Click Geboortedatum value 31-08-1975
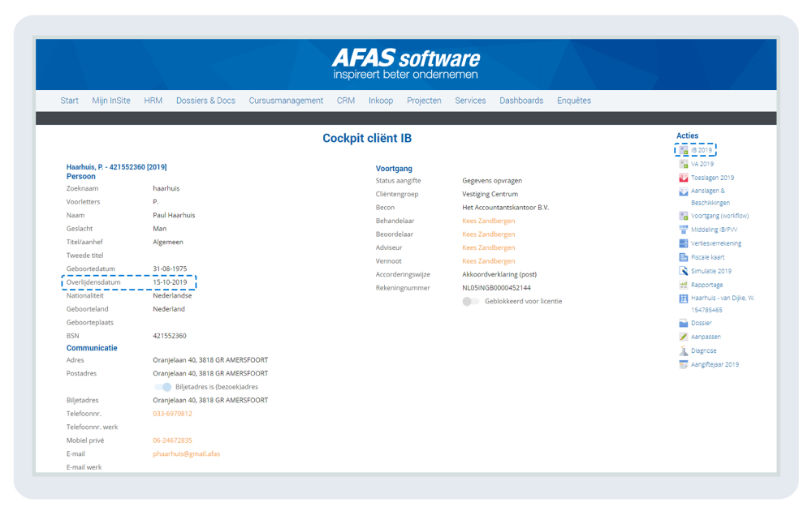Screen dimensions: 812x520 tap(170, 269)
